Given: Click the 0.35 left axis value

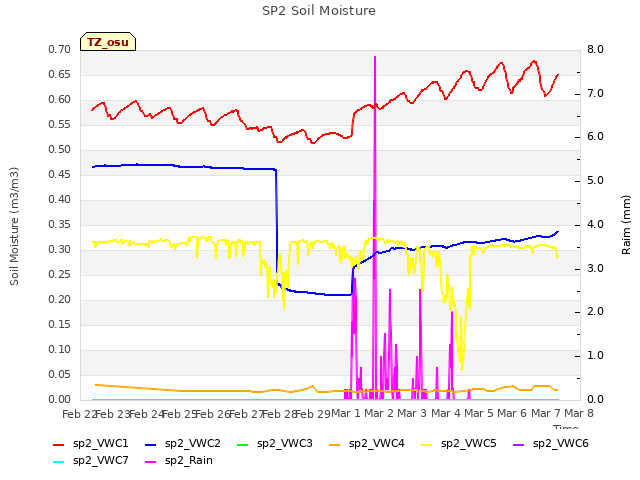Looking at the screenshot, I should (x=60, y=225).
